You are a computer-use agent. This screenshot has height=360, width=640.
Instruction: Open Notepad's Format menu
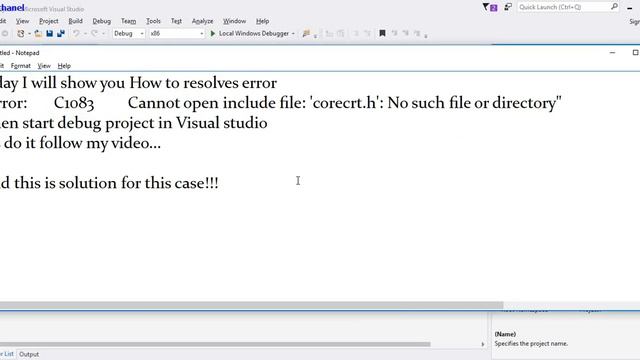coord(20,66)
